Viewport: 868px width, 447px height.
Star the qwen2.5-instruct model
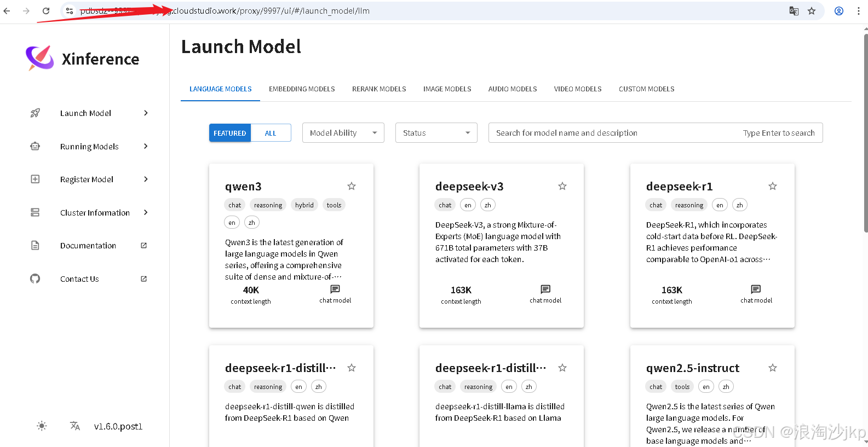(773, 368)
